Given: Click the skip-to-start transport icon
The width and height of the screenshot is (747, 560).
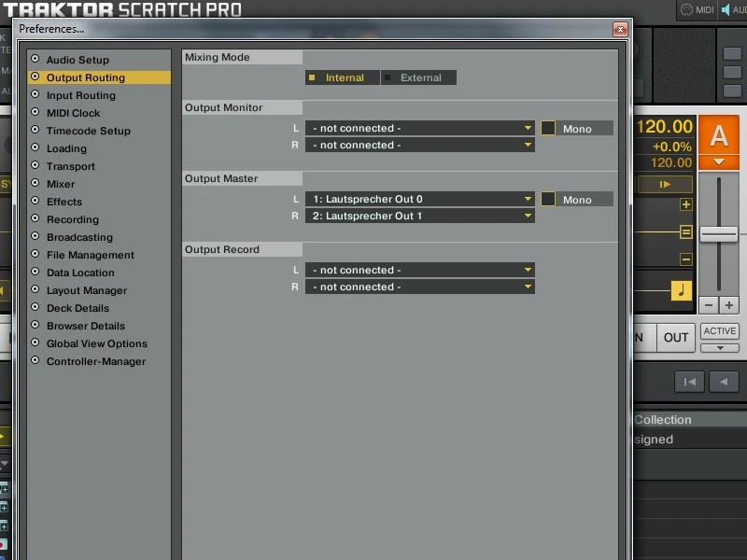Looking at the screenshot, I should (x=689, y=381).
